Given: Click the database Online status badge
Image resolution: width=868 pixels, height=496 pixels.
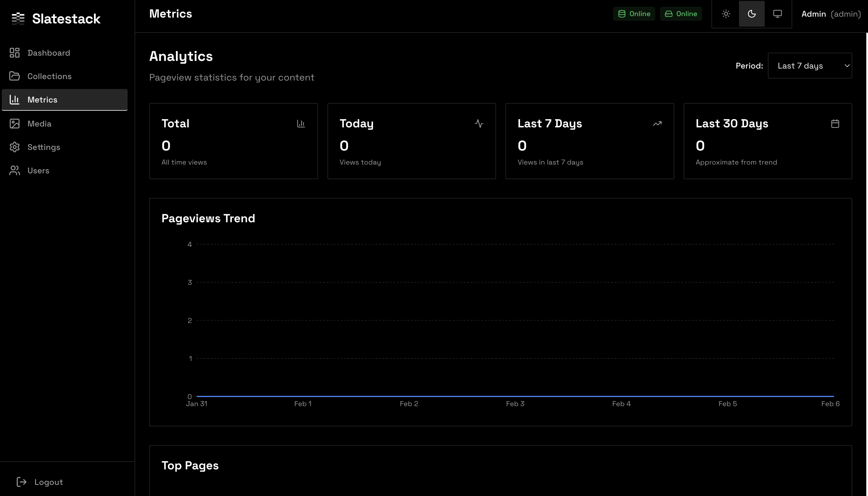Looking at the screenshot, I should pos(634,14).
